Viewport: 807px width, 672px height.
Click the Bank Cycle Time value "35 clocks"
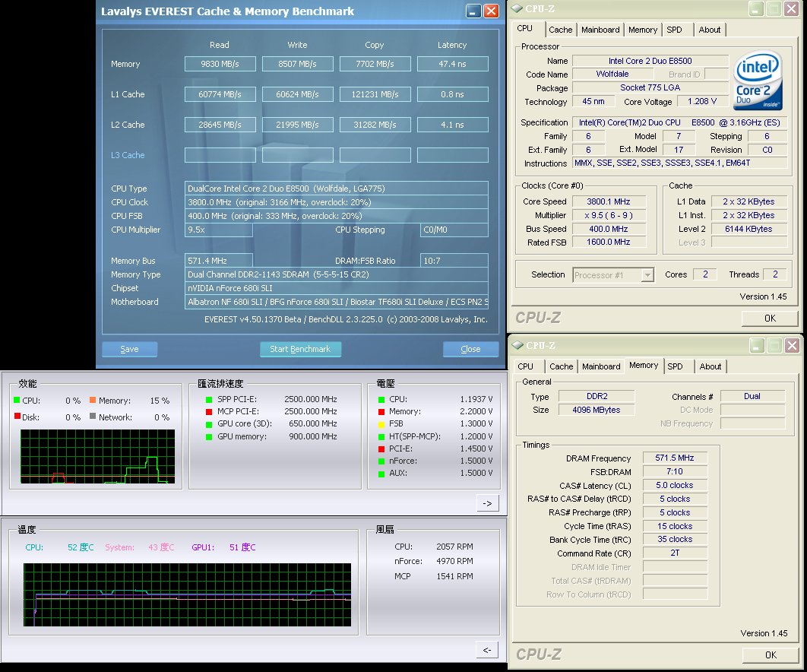[x=675, y=539]
